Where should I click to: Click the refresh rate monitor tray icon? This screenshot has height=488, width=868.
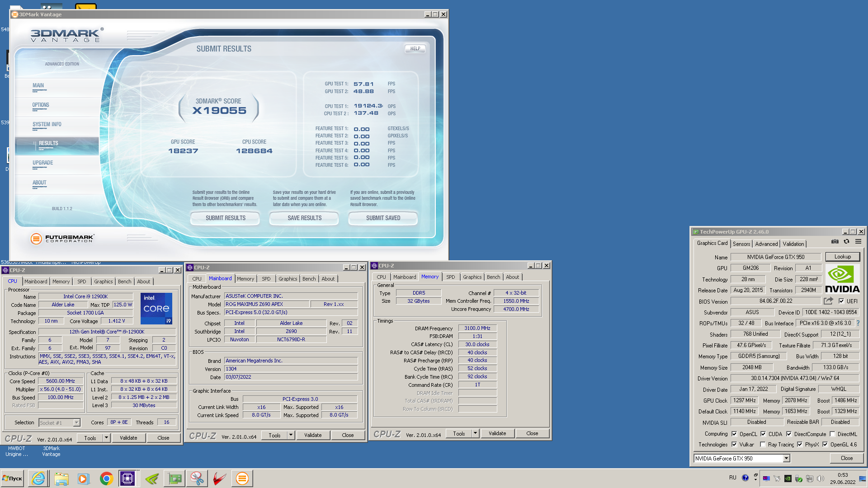point(766,479)
